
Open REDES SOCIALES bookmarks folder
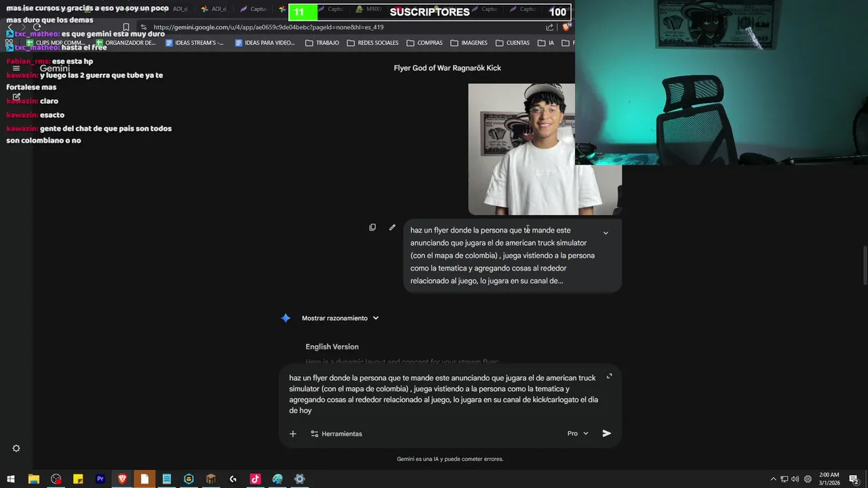click(373, 43)
